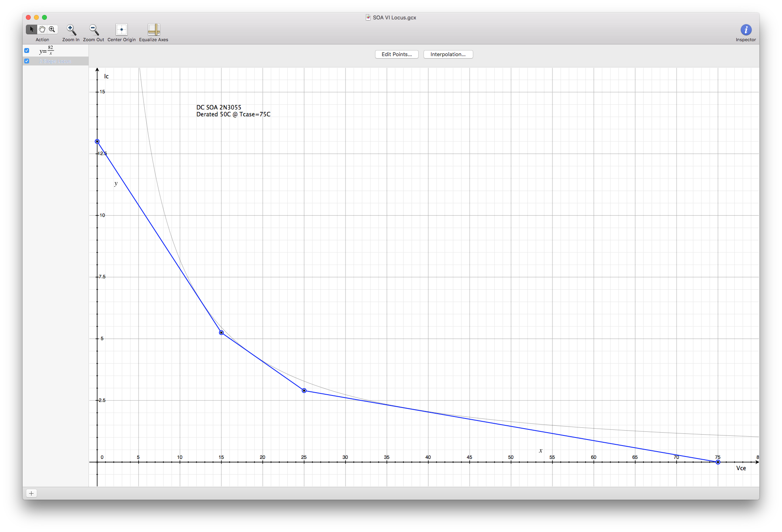Click the Zoom Out toolbar icon
This screenshot has height=532, width=782.
click(x=94, y=30)
